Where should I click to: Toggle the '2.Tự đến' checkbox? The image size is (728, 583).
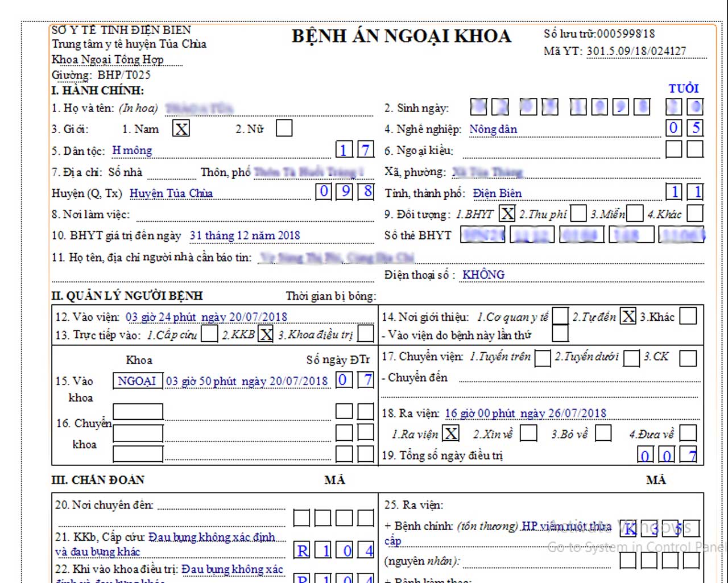click(628, 316)
